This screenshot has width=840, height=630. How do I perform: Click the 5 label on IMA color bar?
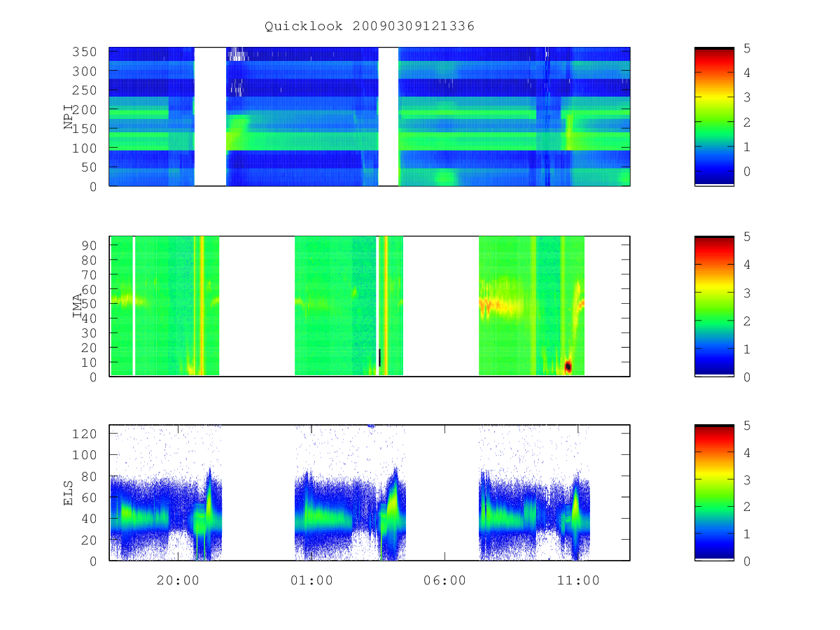tap(748, 237)
